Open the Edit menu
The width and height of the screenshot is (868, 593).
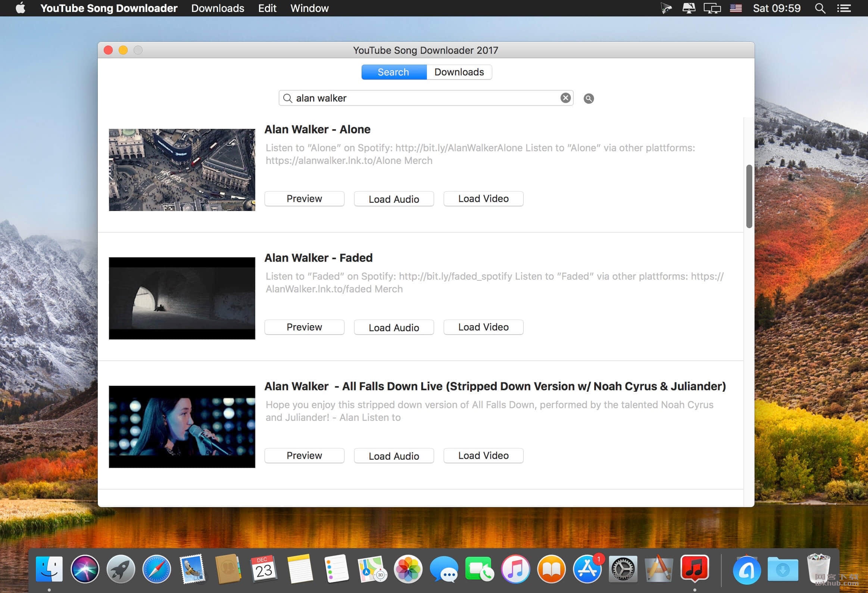tap(268, 8)
